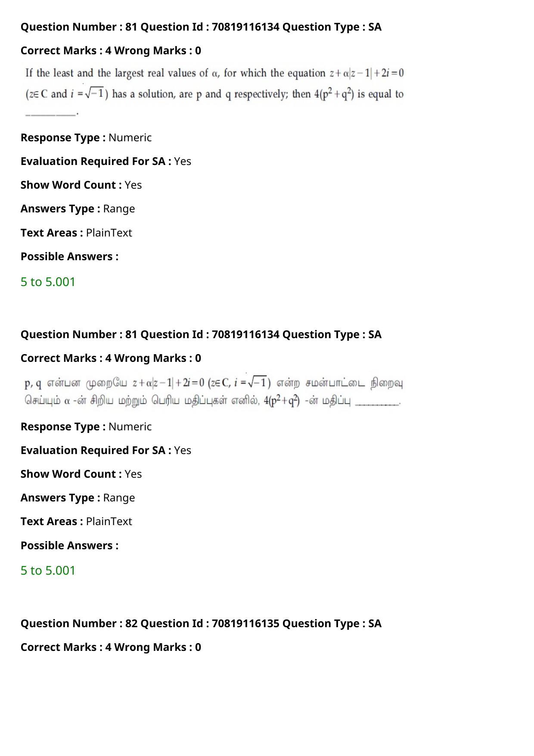This screenshot has height=756, width=534.
Task: Click second 'Text Areas : PlainText' line
Action: pos(76,521)
